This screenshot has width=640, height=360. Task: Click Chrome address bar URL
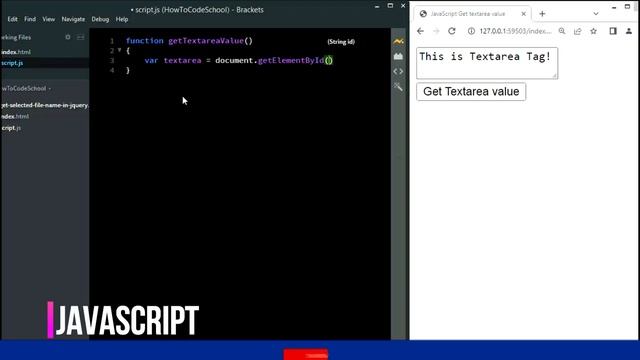[515, 31]
